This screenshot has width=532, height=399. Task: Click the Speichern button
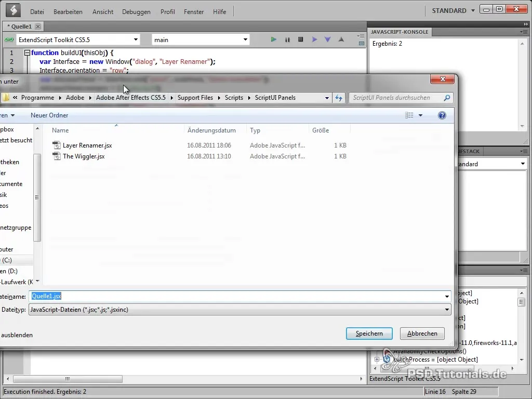pyautogui.click(x=369, y=334)
